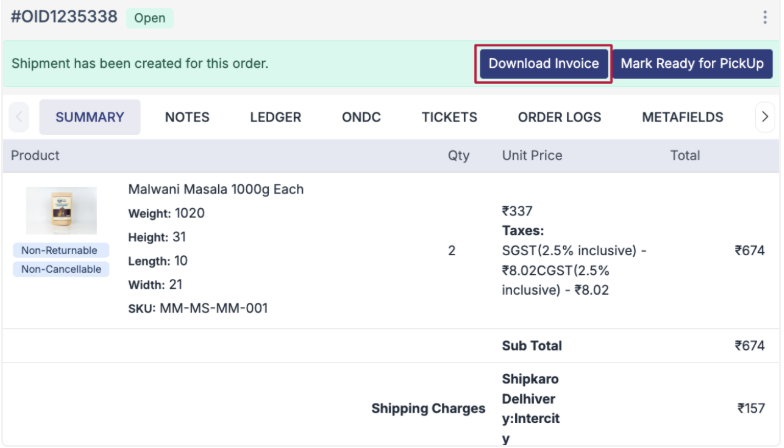The height and width of the screenshot is (448, 784).
Task: Click the Unit Price column header
Action: [532, 155]
